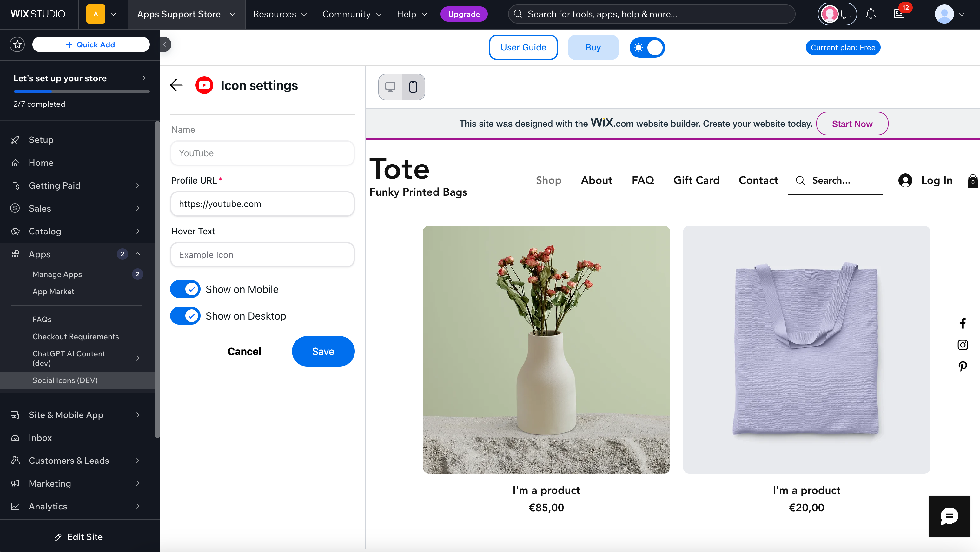Switch preview to desktop view icon
The width and height of the screenshot is (980, 552).
[390, 87]
